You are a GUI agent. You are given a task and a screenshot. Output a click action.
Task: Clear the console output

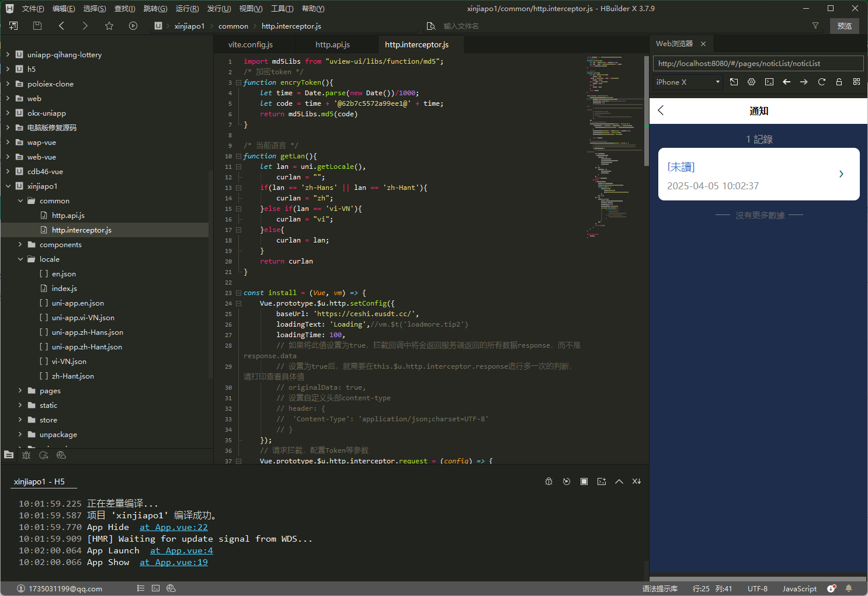pyautogui.click(x=637, y=481)
